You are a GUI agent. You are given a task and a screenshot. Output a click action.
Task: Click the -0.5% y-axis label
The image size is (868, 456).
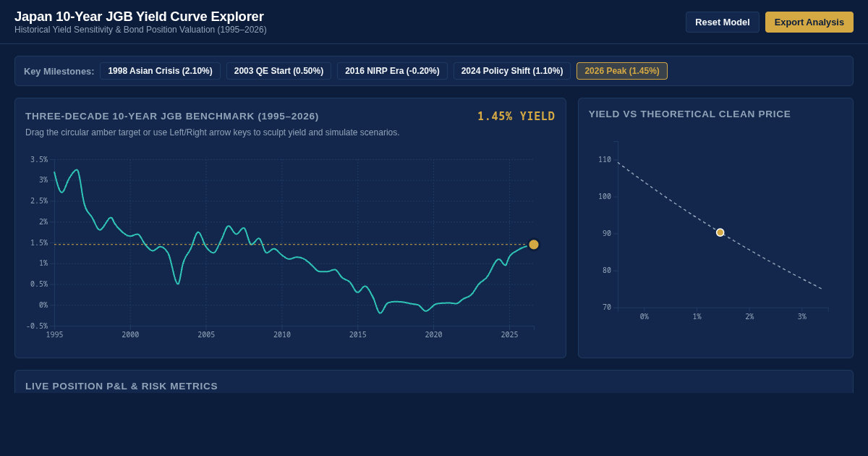click(x=38, y=326)
